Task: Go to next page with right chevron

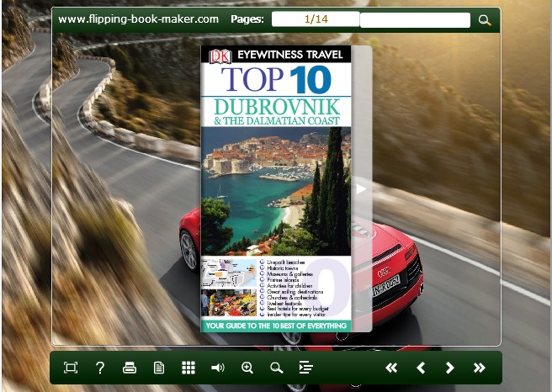Action: click(x=449, y=368)
